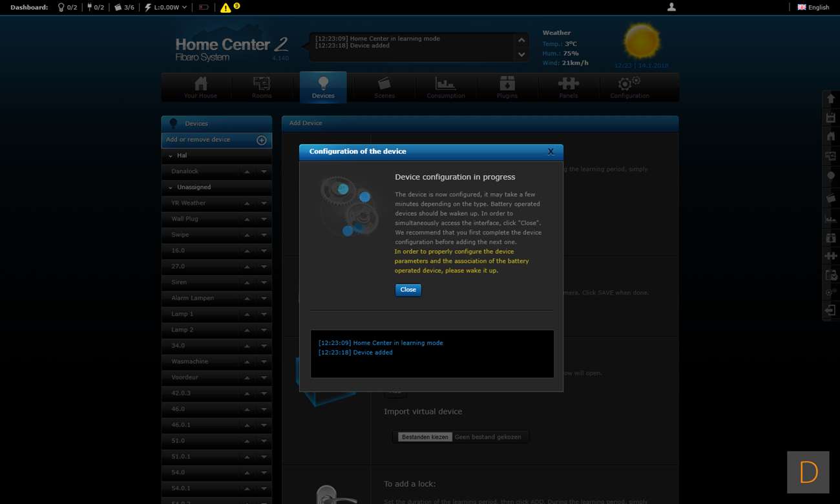This screenshot has height=504, width=840.
Task: Switch to the Plugins tab
Action: (x=507, y=87)
